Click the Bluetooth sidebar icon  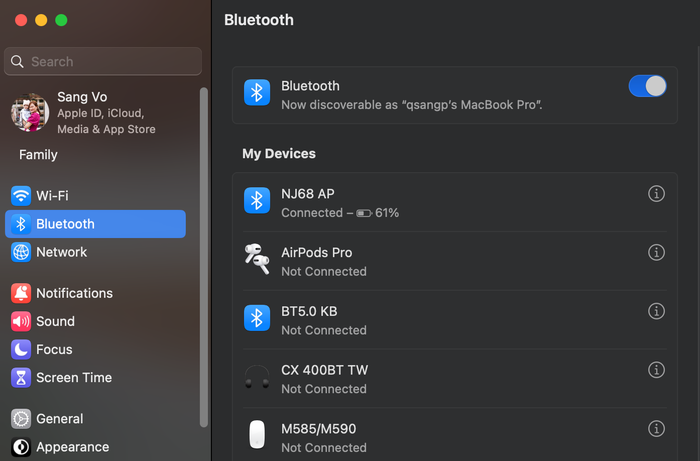[21, 224]
